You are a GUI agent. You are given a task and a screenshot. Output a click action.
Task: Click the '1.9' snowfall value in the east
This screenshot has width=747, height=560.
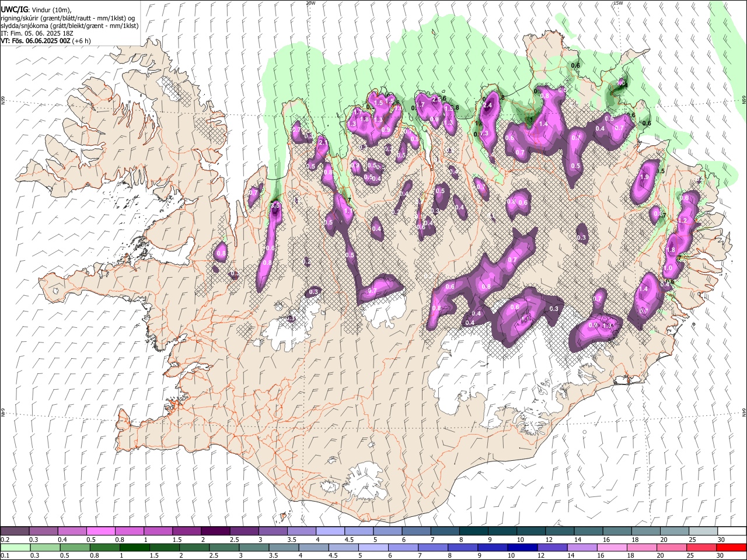645,177
